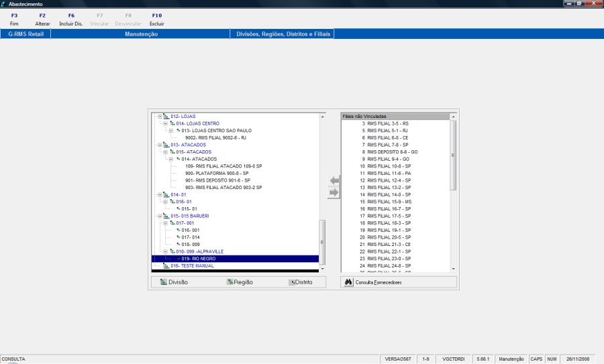Click F6 Incluir Dis. in the toolbar
This screenshot has width=604, height=364.
pos(71,19)
